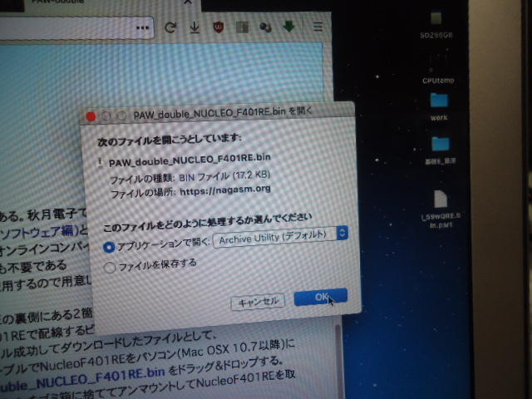Click the キャンセル button

click(258, 302)
